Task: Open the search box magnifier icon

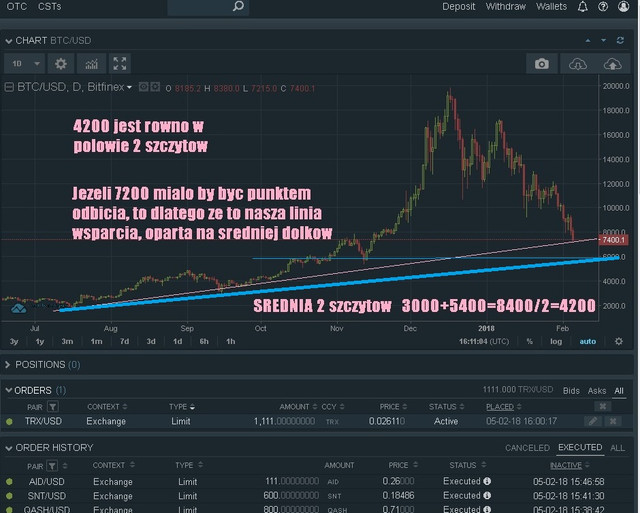Action: (238, 6)
